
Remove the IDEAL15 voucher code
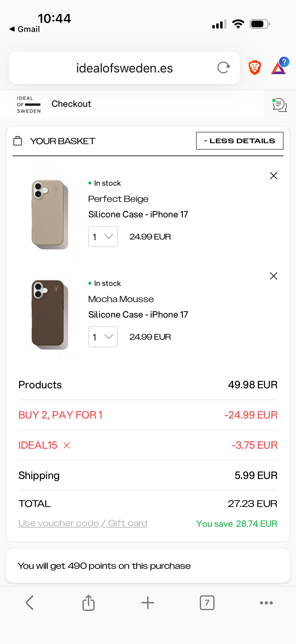(67, 445)
